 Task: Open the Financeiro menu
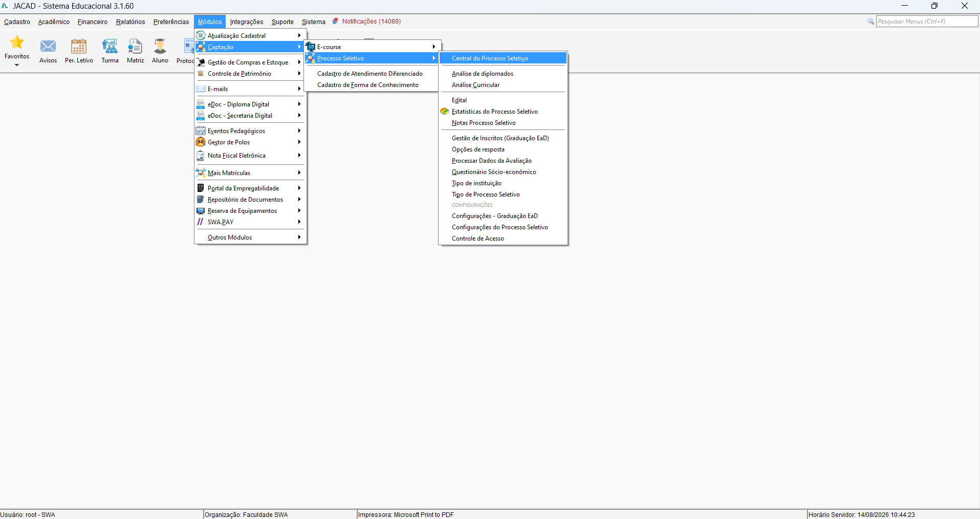[93, 22]
